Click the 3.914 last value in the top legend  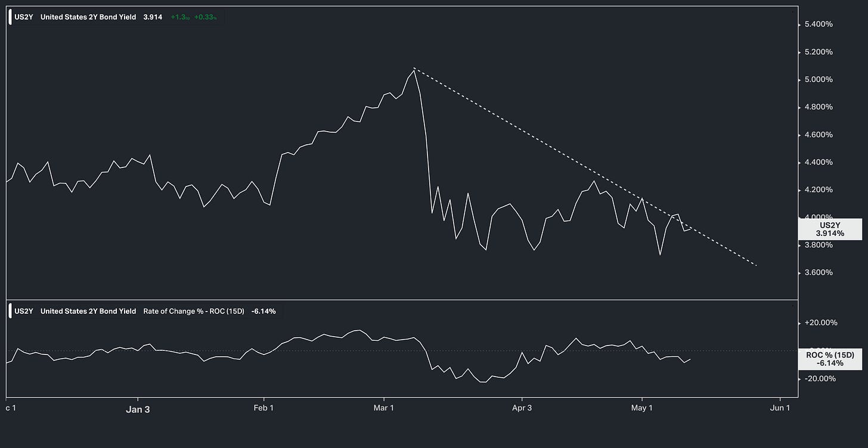pyautogui.click(x=153, y=17)
